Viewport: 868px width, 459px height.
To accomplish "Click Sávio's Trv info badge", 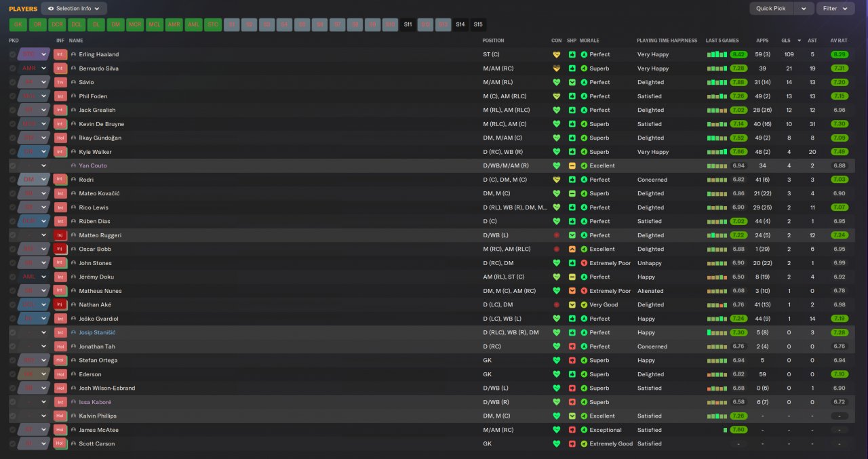I will 60,82.
